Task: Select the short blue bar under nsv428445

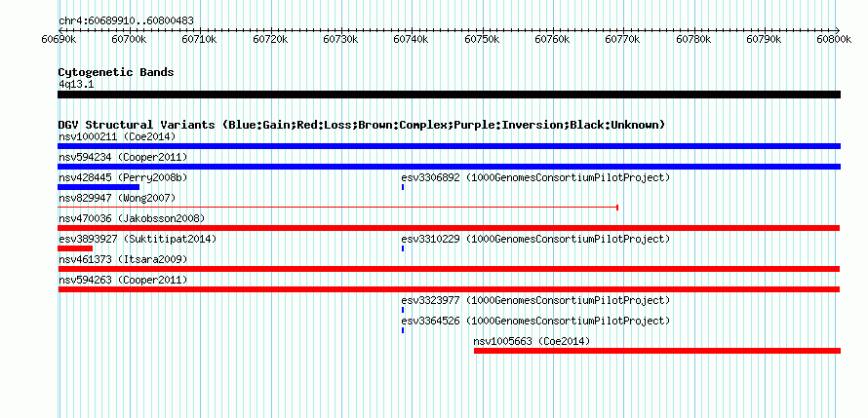Action: pos(99,187)
